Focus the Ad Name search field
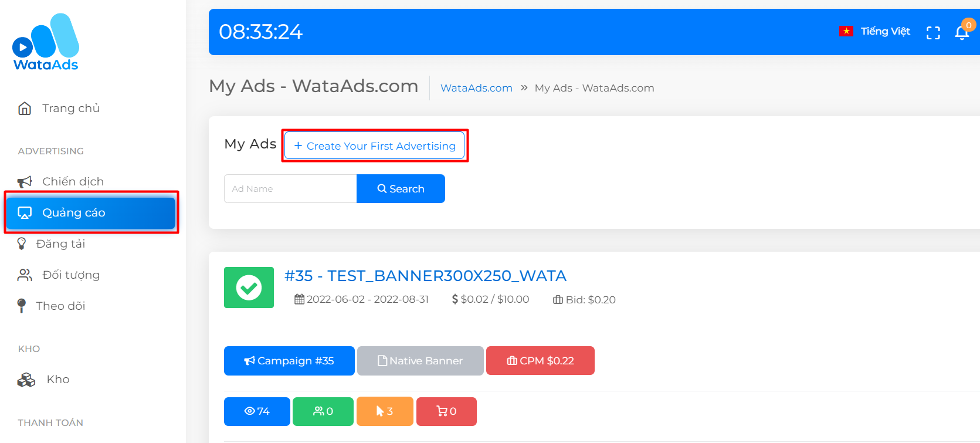 click(290, 189)
